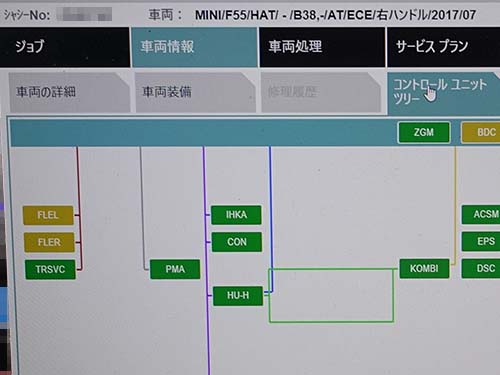This screenshot has width=500, height=375.
Task: Open the サービス プラン tab
Action: coord(444,47)
